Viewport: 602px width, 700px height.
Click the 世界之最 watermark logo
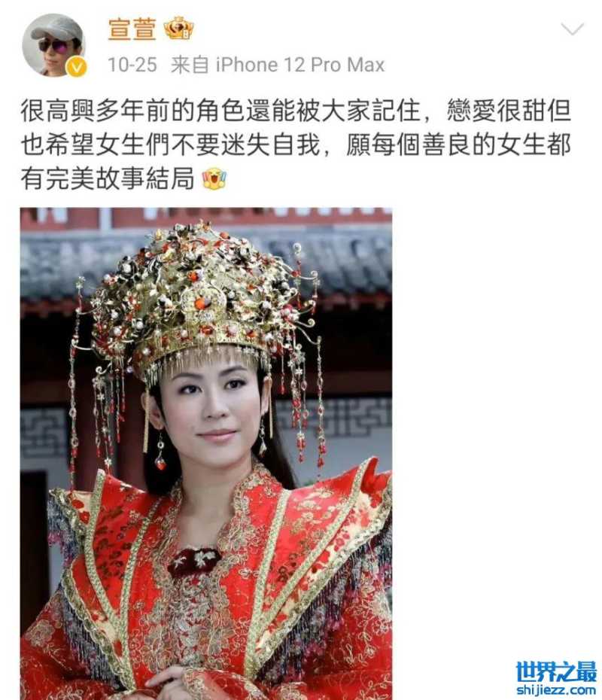pyautogui.click(x=556, y=672)
